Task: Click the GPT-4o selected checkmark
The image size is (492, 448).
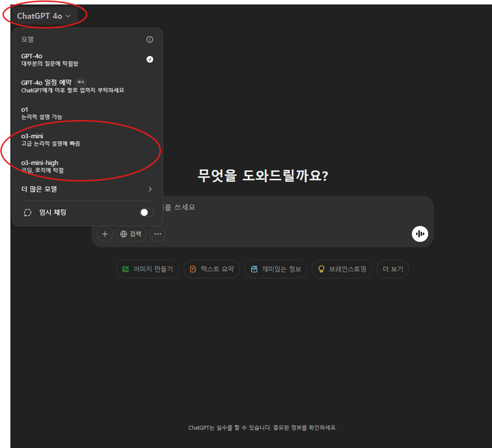Action: tap(150, 59)
